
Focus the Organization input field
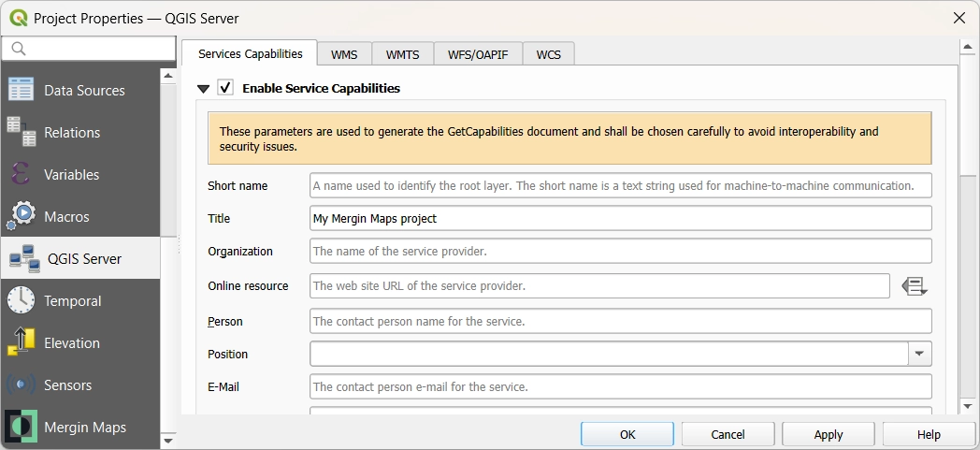point(621,252)
